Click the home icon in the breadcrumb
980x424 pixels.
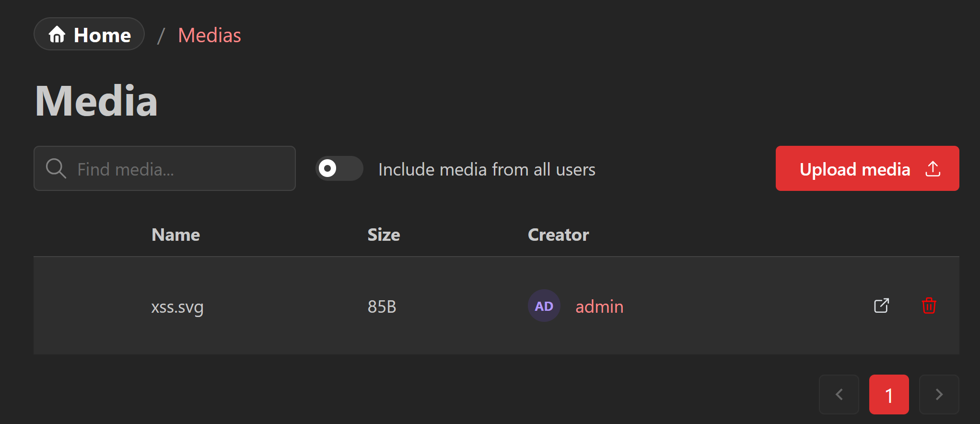point(57,34)
